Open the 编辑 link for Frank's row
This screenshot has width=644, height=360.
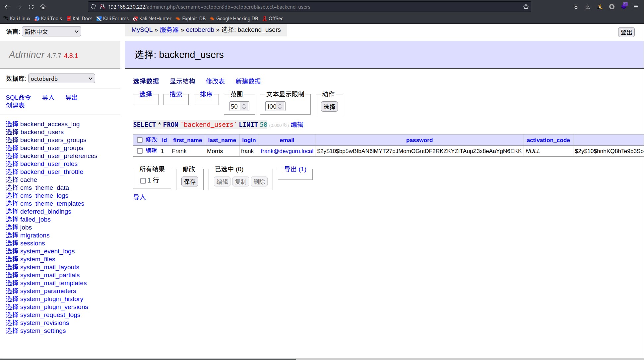pyautogui.click(x=151, y=151)
